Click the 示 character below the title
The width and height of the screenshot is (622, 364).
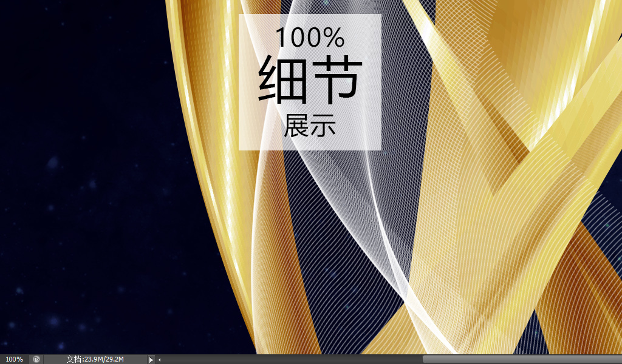pyautogui.click(x=324, y=126)
